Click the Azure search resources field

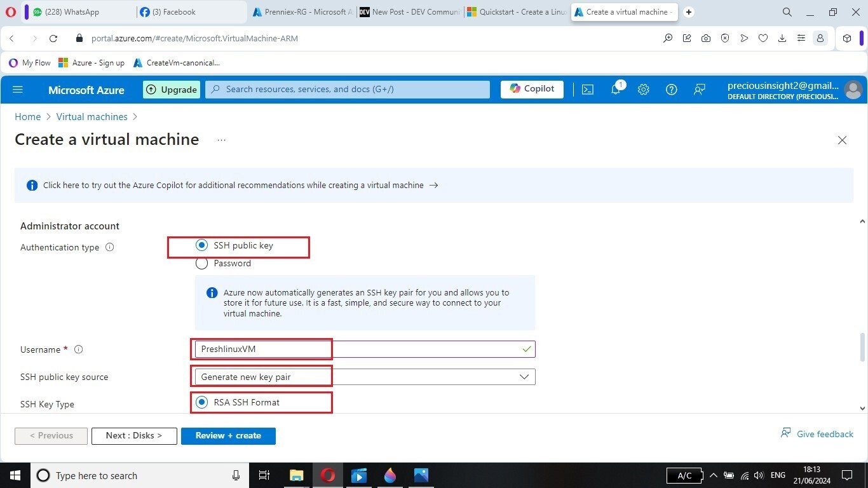(348, 90)
